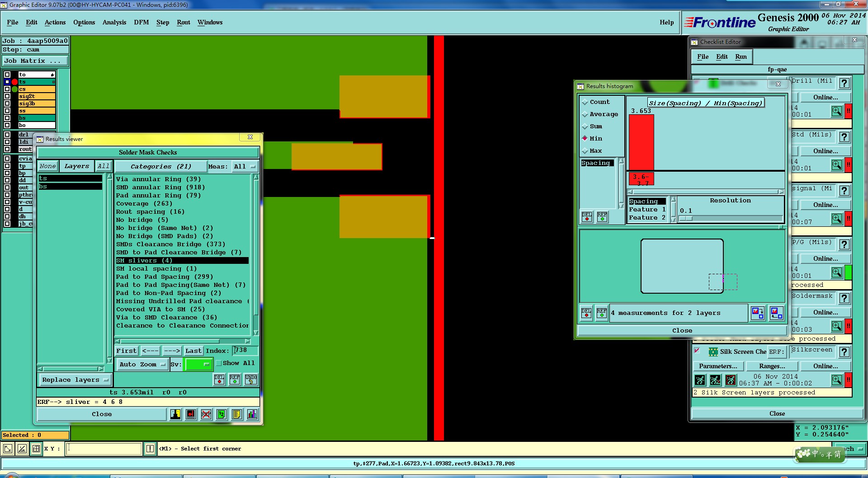868x478 pixels.
Task: Open Replace layers dropdown
Action: [x=75, y=380]
